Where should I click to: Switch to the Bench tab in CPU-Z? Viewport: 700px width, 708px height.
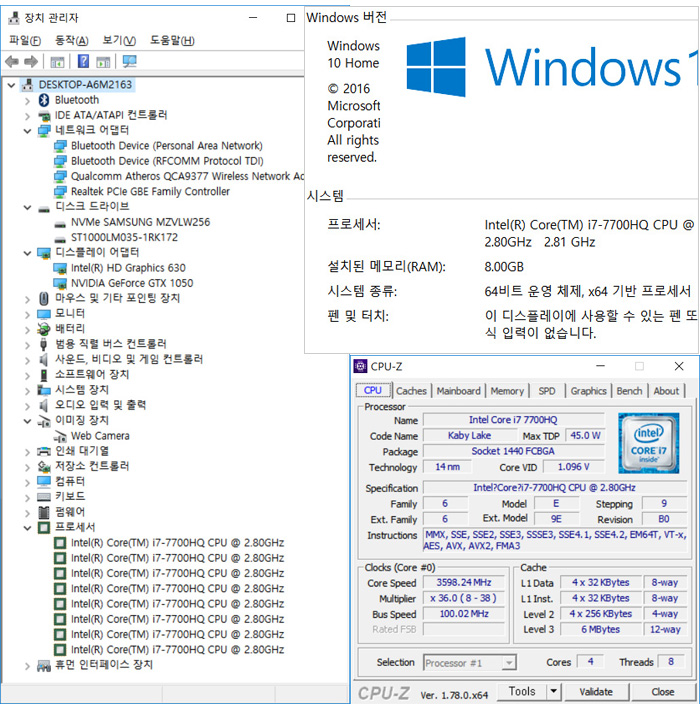tap(629, 391)
